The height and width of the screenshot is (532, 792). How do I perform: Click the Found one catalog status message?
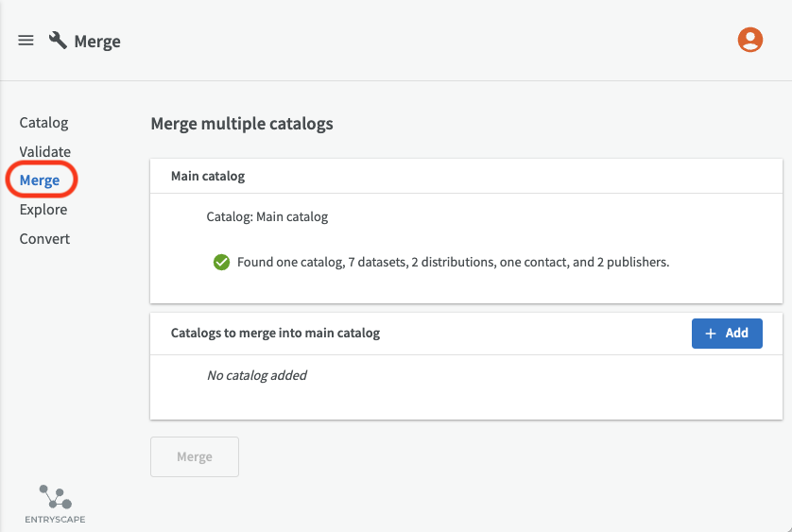coord(453,262)
